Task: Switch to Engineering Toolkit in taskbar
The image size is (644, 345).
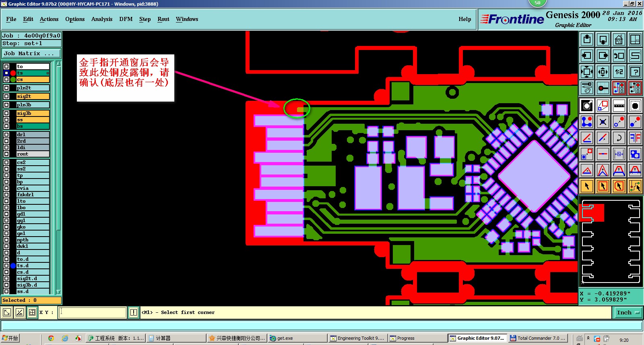Action: 357,338
